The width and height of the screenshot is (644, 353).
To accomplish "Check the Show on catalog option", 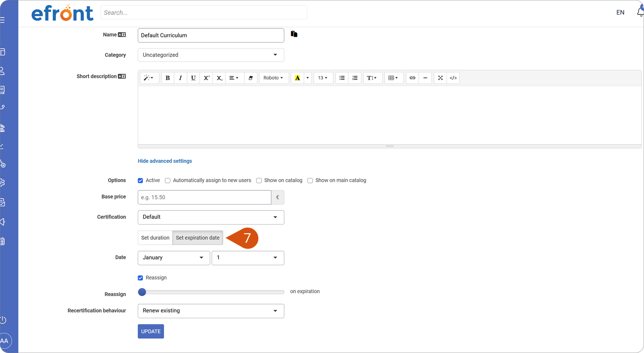I will point(259,181).
